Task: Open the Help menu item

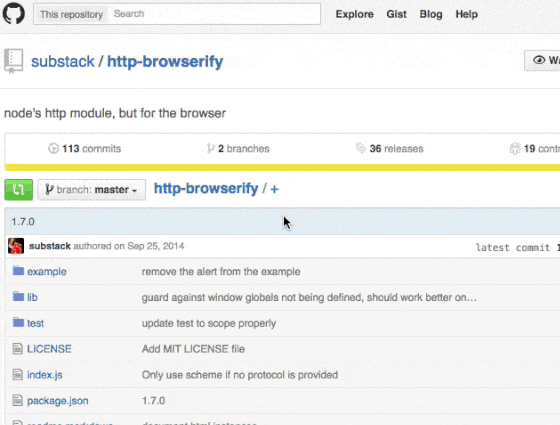Action: pyautogui.click(x=466, y=14)
